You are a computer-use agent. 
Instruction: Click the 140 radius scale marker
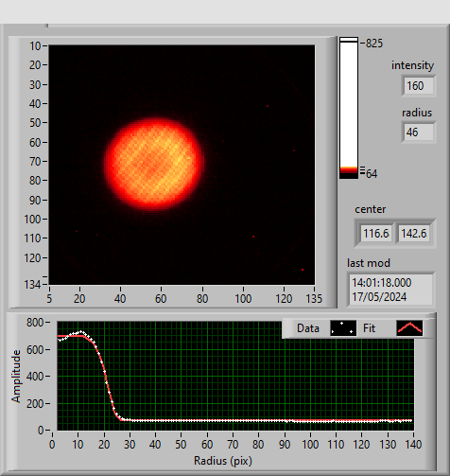[413, 445]
